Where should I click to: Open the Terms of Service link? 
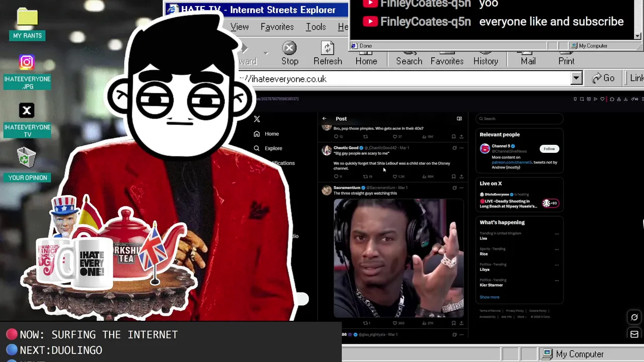click(490, 311)
